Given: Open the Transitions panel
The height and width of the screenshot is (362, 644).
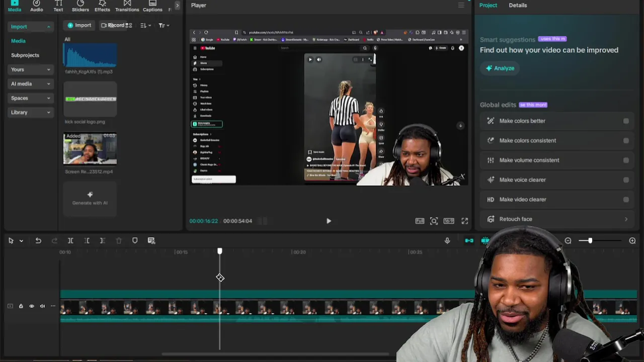Looking at the screenshot, I should [127, 7].
